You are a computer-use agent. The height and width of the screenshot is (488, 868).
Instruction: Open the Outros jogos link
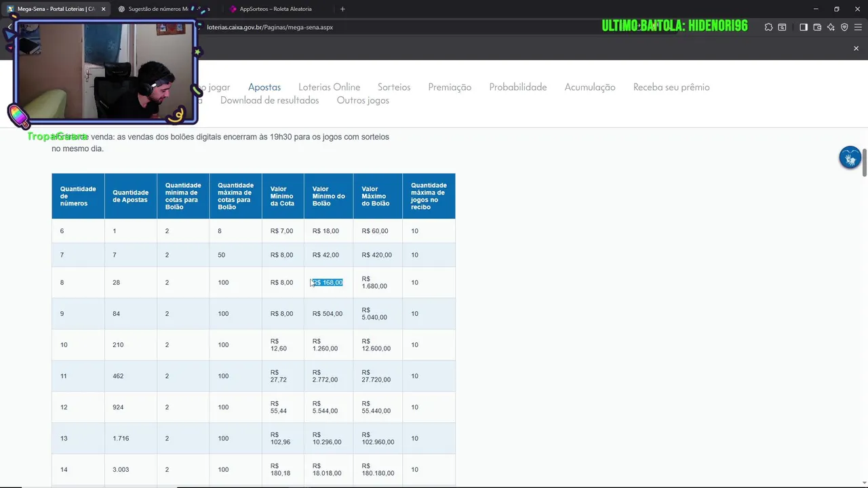[x=363, y=100]
